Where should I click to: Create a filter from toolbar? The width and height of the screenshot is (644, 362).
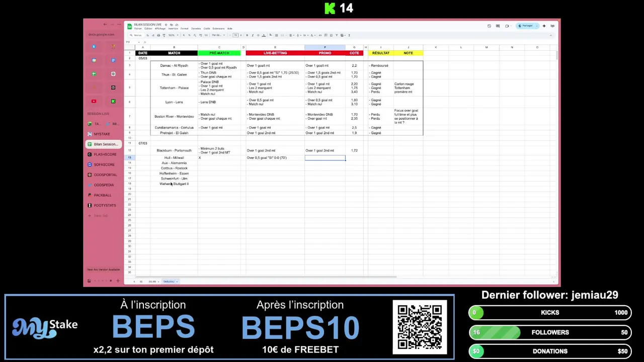337,35
